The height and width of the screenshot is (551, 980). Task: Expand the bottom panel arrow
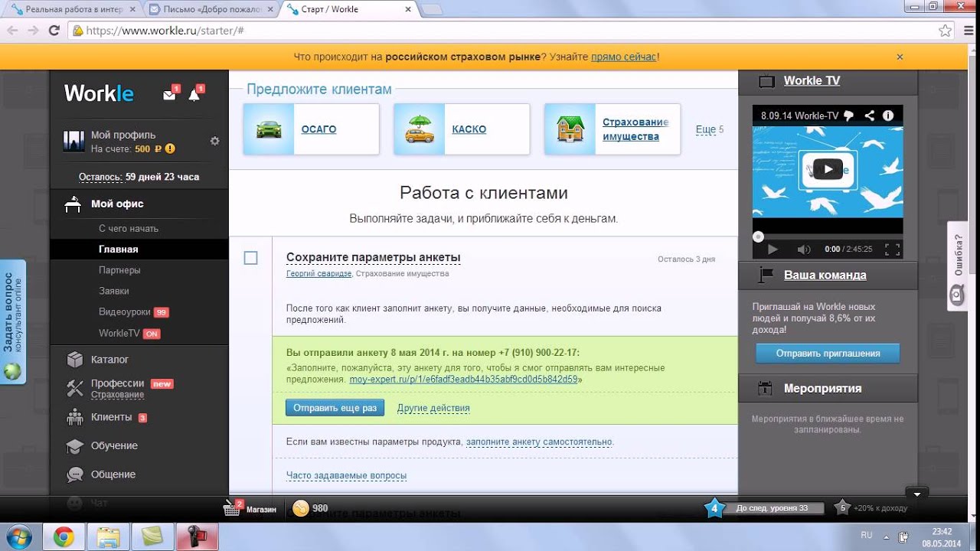click(x=916, y=494)
